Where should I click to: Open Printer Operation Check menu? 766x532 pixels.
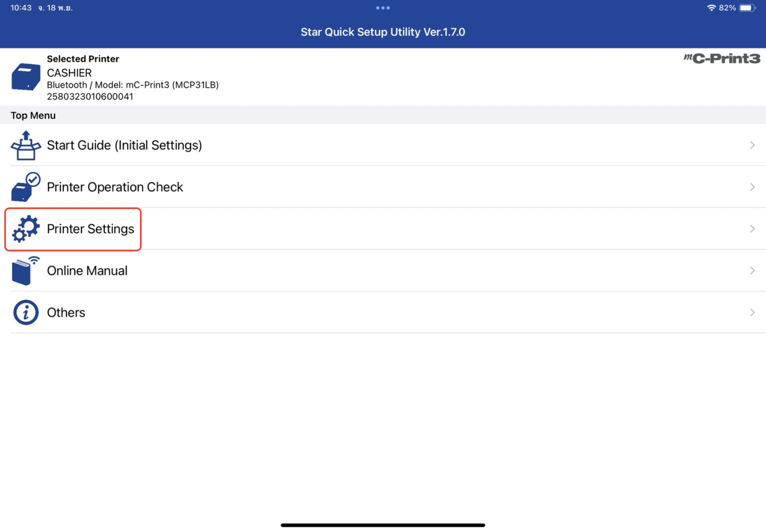click(x=383, y=187)
